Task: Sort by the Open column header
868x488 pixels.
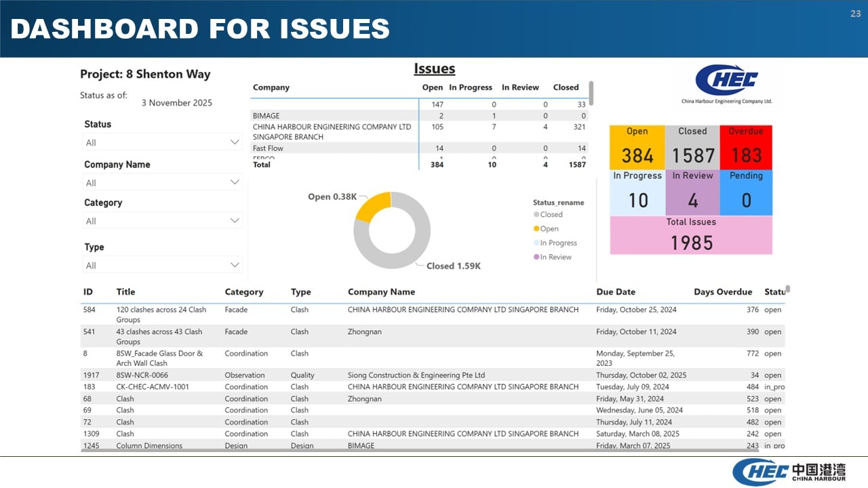Action: (433, 87)
